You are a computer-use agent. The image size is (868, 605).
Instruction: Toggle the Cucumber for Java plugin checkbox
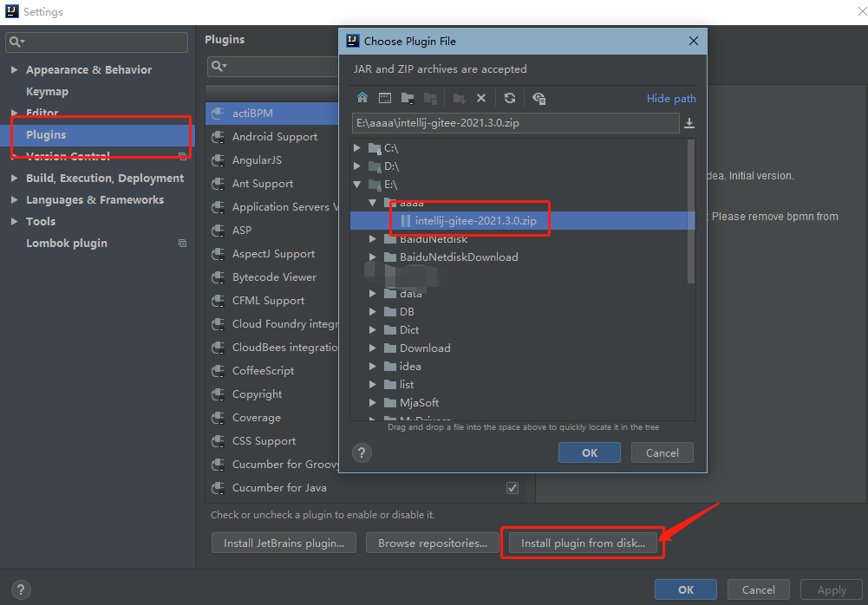point(512,488)
